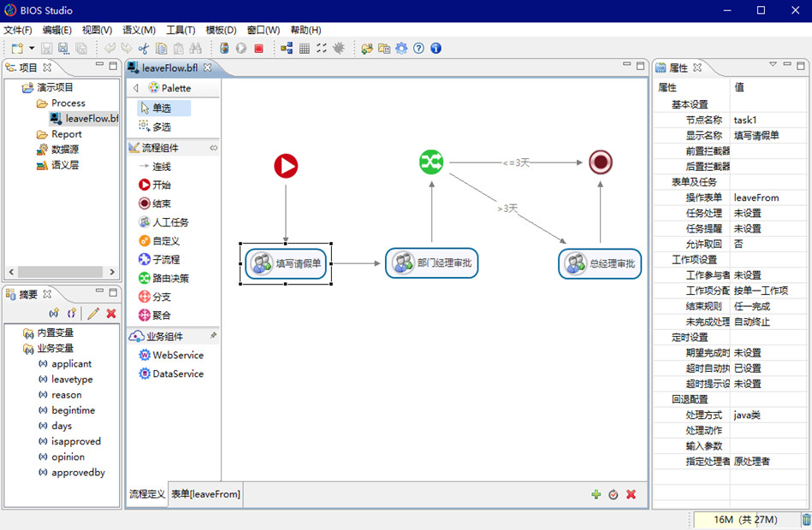Screen dimensions: 812x530
Task: Open the 模板(D) menu
Action: coord(220,29)
